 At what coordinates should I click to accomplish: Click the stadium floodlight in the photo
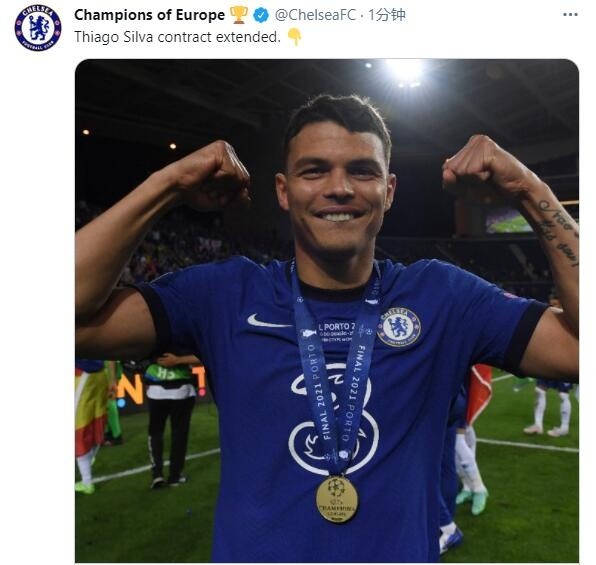pos(405,72)
